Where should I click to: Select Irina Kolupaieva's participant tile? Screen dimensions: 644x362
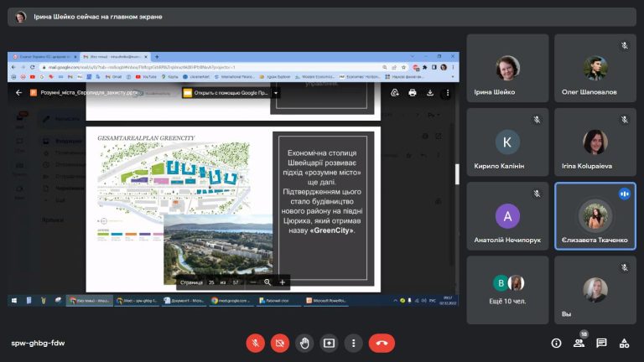595,142
